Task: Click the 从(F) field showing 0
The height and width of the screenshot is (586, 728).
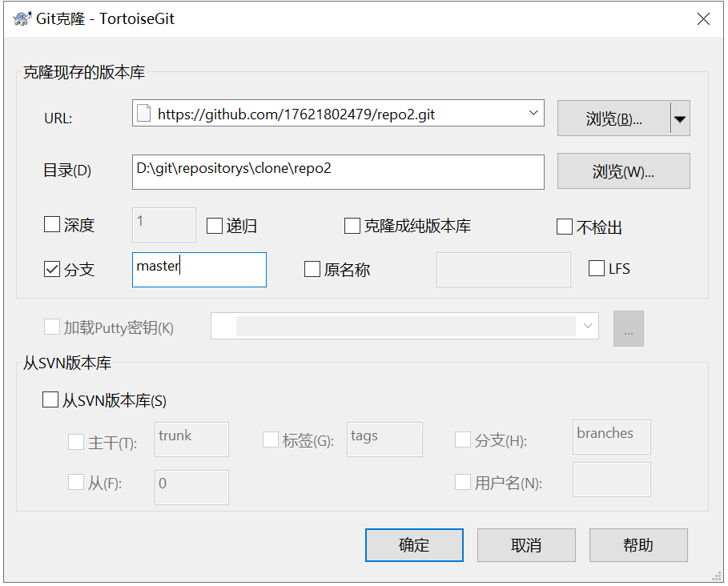Action: point(191,488)
